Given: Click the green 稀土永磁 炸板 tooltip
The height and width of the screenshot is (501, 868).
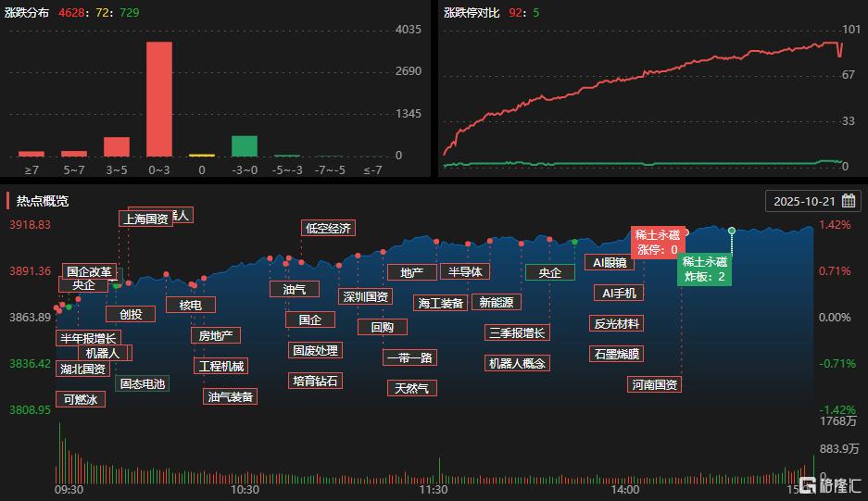Looking at the screenshot, I should (705, 269).
